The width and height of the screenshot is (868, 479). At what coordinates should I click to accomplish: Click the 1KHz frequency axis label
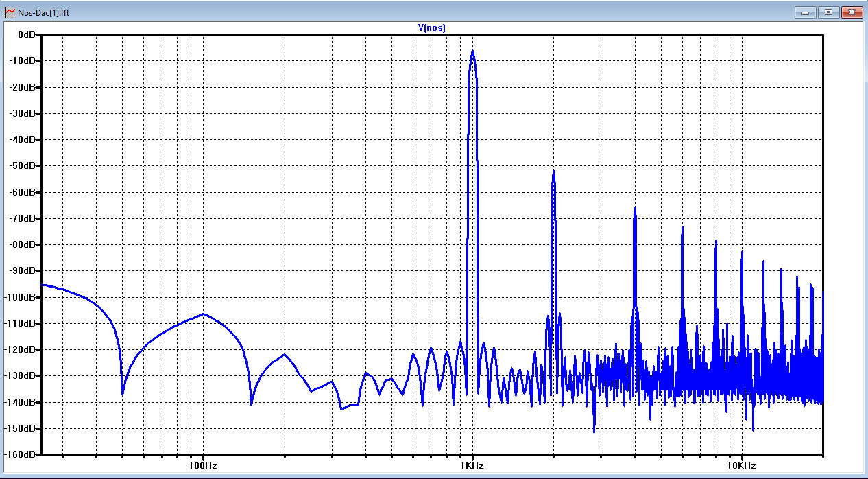point(472,465)
